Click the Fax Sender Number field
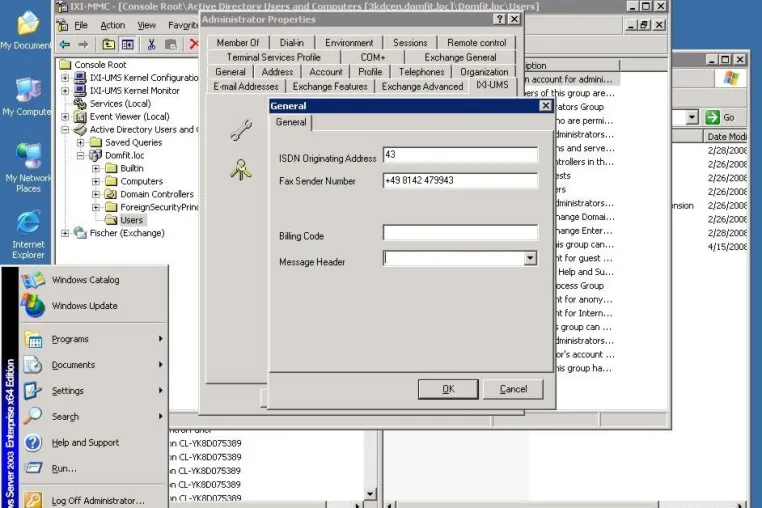The image size is (762, 508). 460,180
